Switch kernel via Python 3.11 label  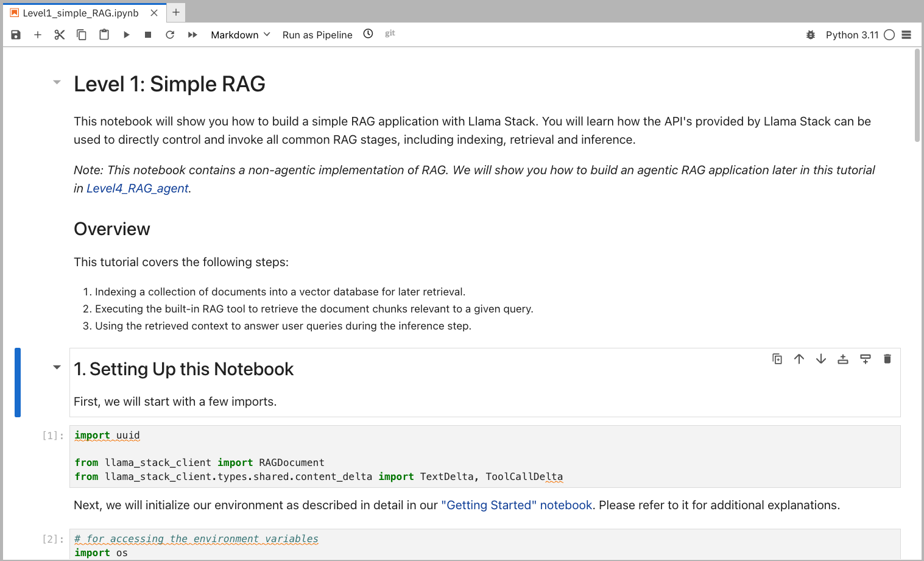852,35
